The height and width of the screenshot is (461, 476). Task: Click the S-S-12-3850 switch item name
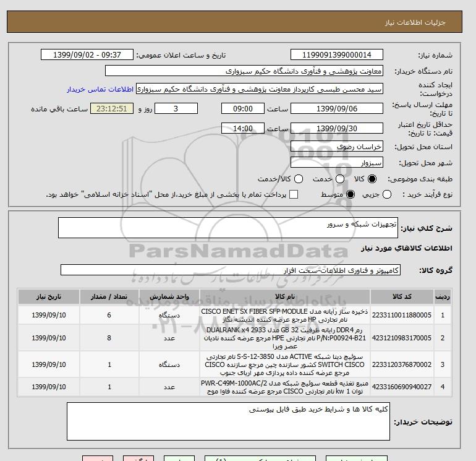285,364
